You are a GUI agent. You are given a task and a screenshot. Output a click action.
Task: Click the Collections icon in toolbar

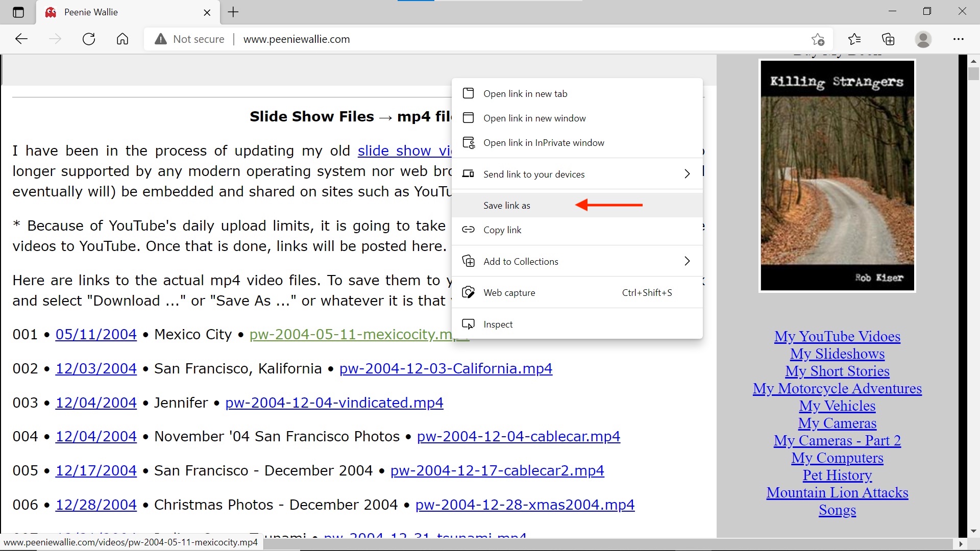point(889,39)
